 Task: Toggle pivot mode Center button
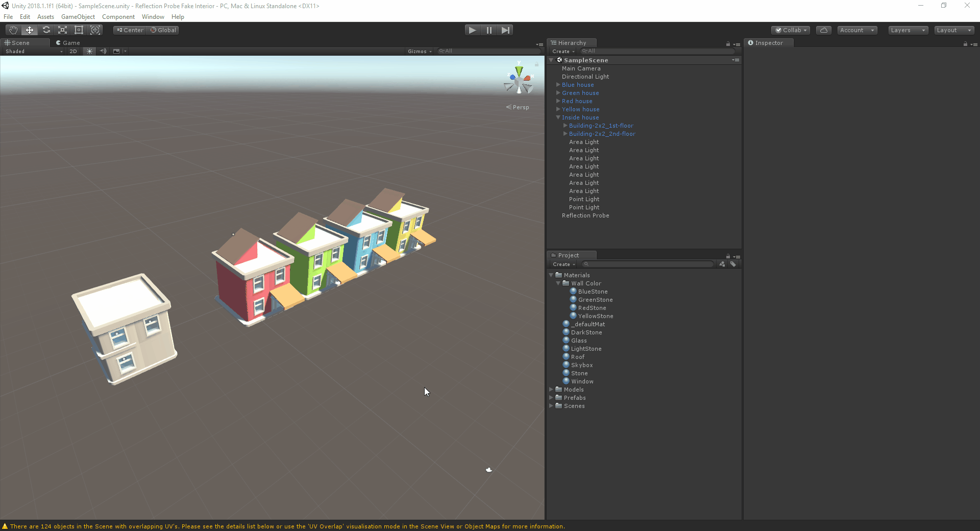tap(130, 30)
